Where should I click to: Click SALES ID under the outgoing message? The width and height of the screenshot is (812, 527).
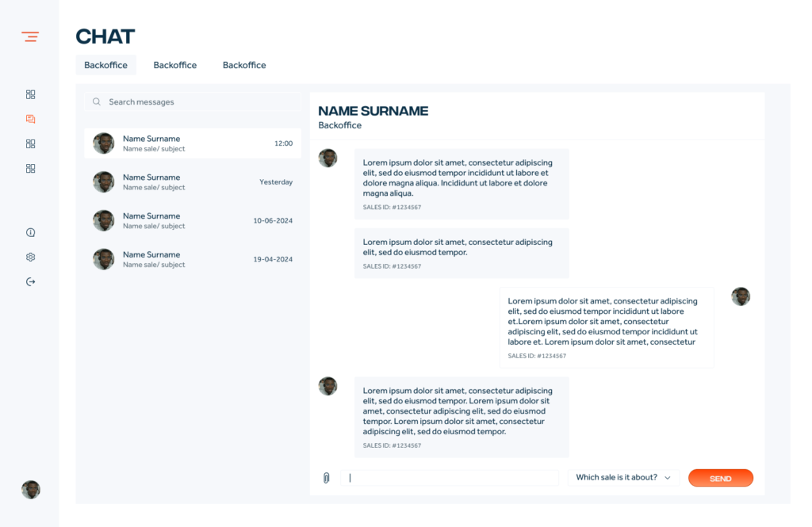pyautogui.click(x=537, y=356)
